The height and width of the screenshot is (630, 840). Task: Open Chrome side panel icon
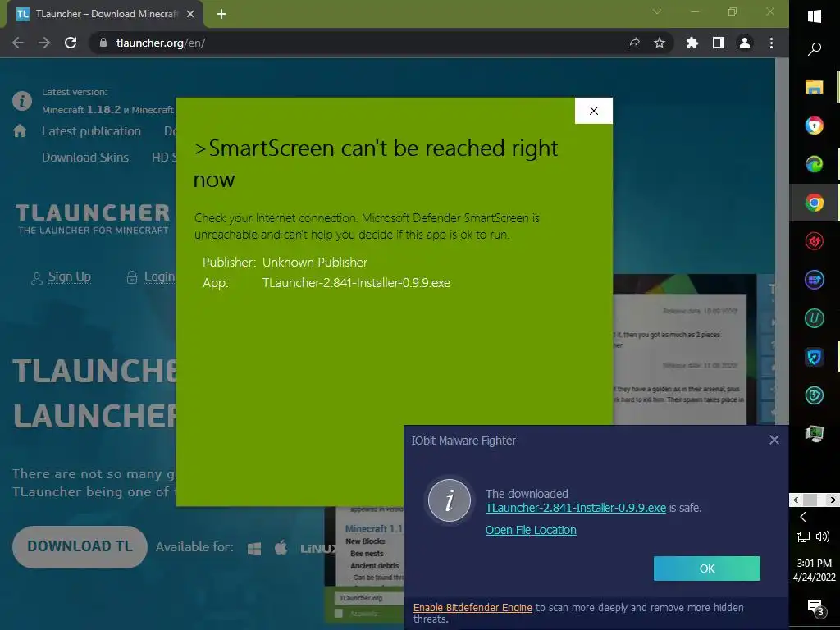[x=719, y=43]
